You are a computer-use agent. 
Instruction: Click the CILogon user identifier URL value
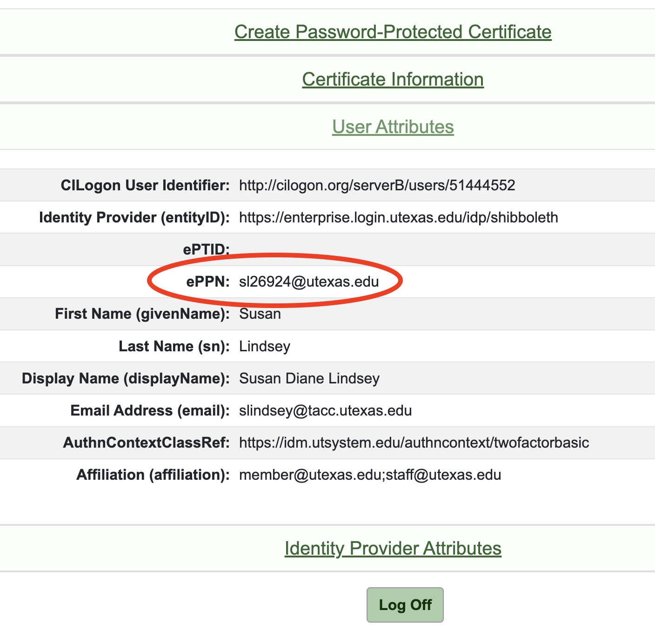[x=377, y=186]
